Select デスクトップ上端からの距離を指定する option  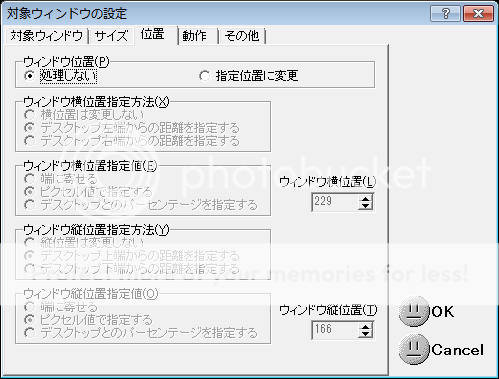[132, 256]
